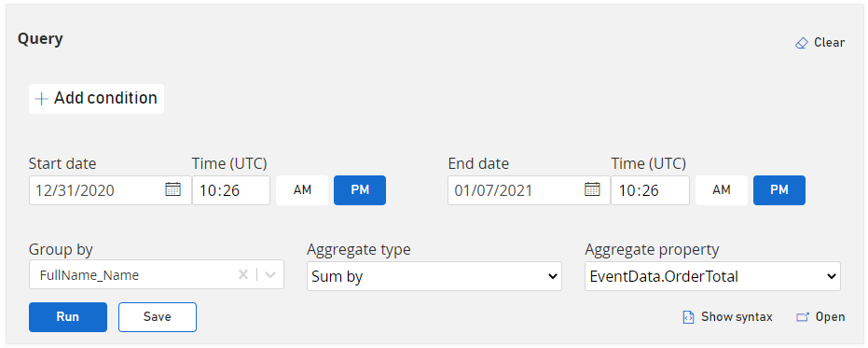Set end time to AM
The image size is (868, 348).
pos(722,190)
